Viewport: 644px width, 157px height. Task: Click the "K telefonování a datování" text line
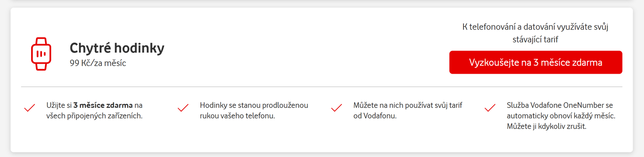point(535,27)
